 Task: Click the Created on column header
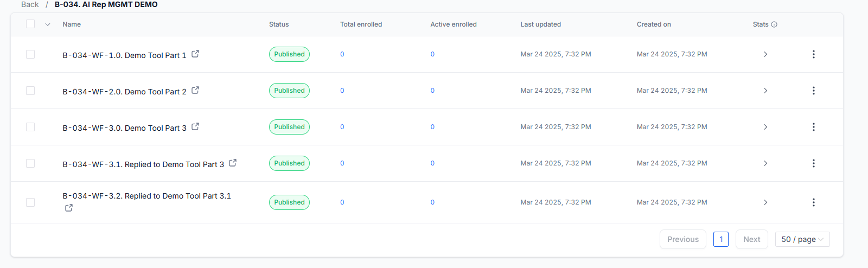(x=654, y=24)
